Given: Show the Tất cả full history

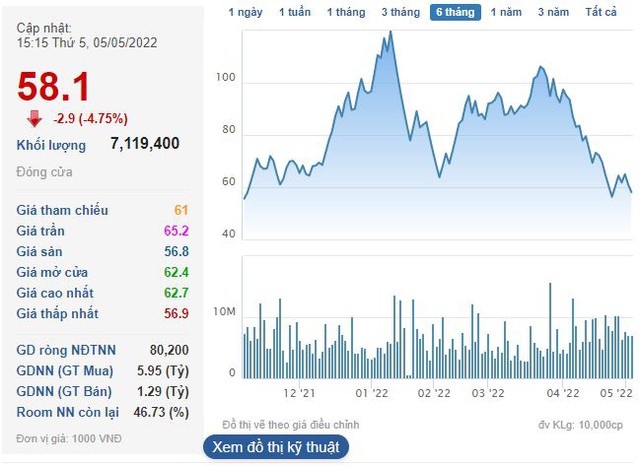Looking at the screenshot, I should click(601, 12).
